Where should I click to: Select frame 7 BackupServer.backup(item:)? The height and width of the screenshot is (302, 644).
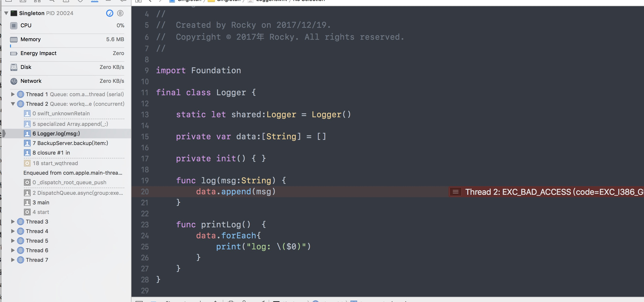pyautogui.click(x=70, y=143)
